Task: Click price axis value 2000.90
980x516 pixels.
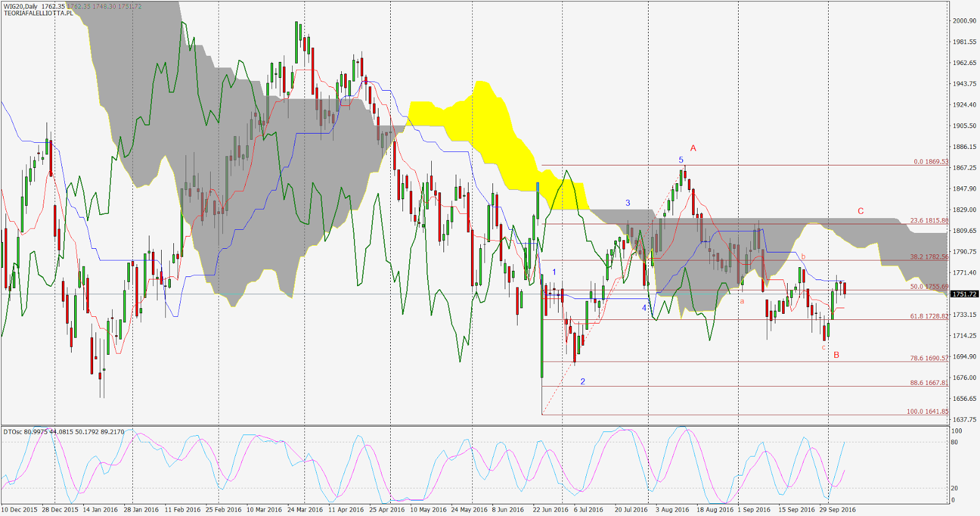Action: point(965,21)
